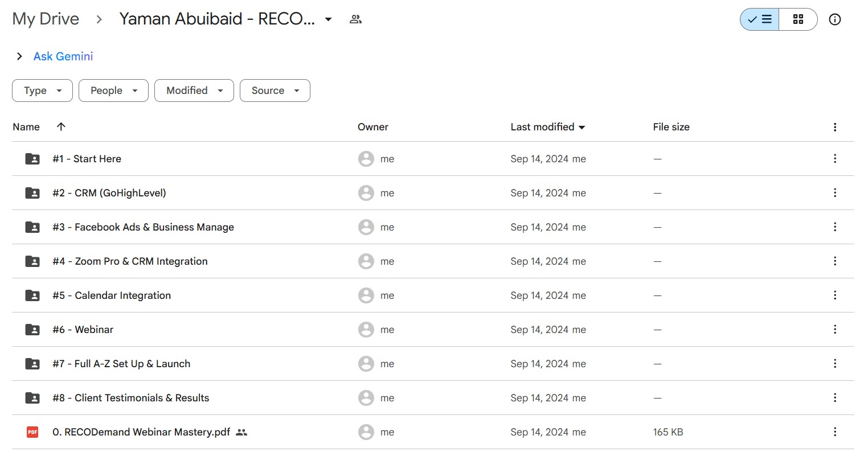The image size is (868, 452).
Task: Select the '#5 - Calendar Integration' folder name
Action: (x=112, y=295)
